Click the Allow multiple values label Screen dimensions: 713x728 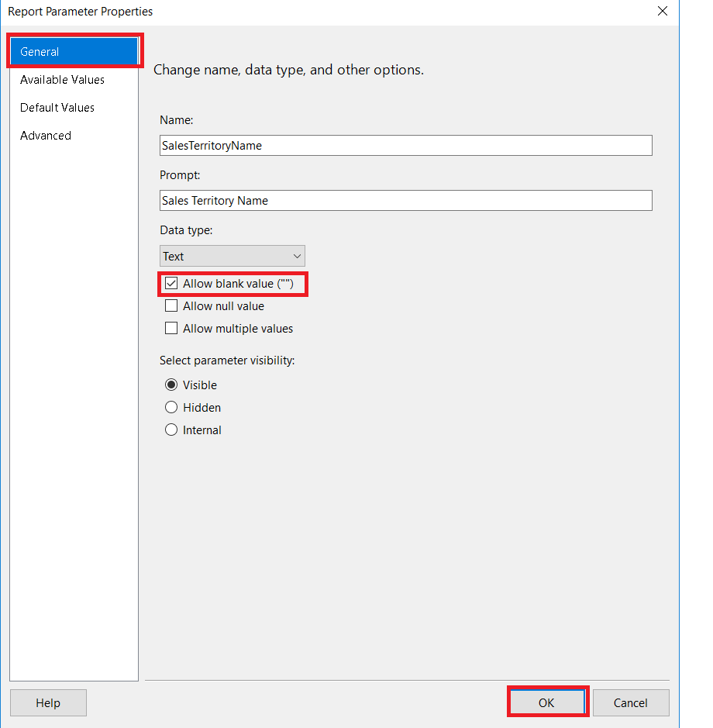click(x=238, y=329)
